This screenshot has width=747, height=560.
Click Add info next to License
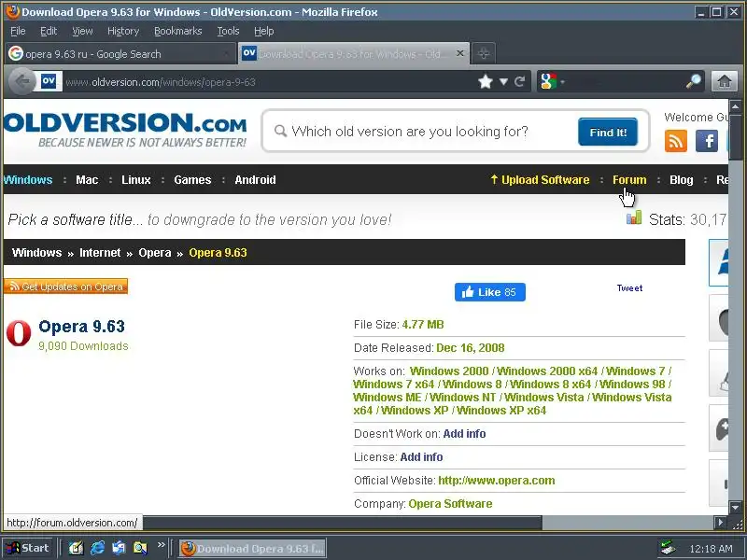[x=422, y=457]
